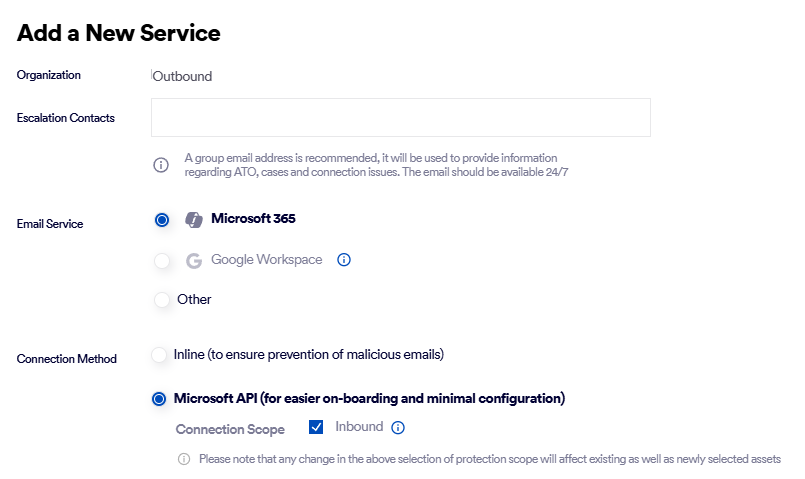Click the Outbound organization value
Viewport: 805px width, 479px height.
[x=182, y=76]
